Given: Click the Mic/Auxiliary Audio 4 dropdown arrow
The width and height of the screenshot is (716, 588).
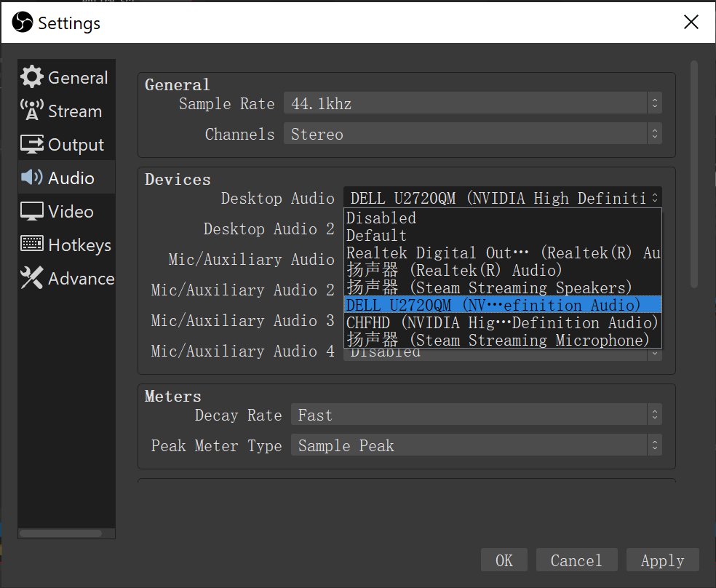Looking at the screenshot, I should point(654,354).
